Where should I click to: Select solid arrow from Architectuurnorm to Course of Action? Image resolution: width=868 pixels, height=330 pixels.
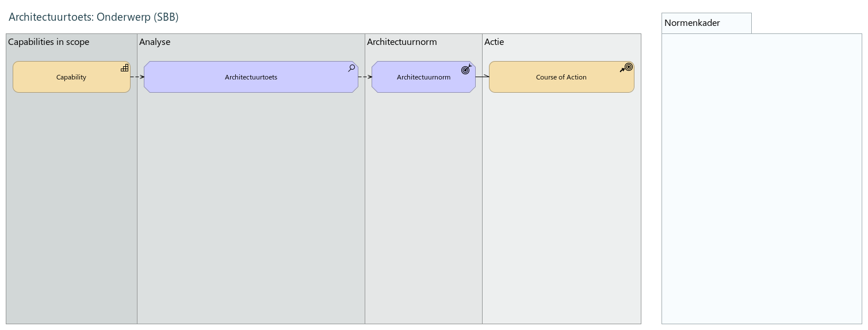tap(482, 77)
